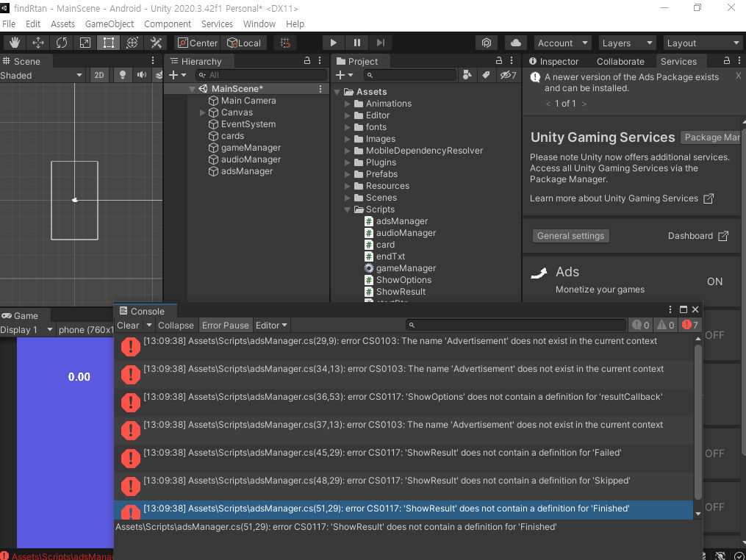Search by label icon in Project

tap(486, 75)
